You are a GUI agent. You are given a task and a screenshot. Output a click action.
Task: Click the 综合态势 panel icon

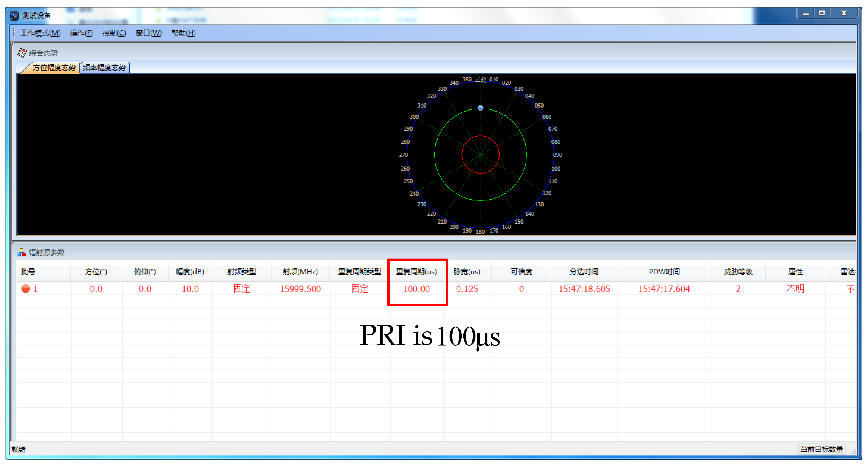click(22, 53)
